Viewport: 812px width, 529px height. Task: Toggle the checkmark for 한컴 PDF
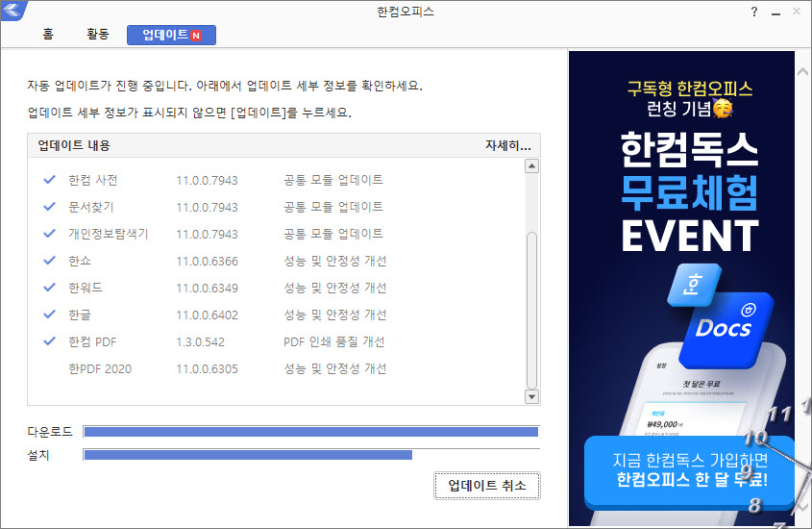tap(49, 341)
